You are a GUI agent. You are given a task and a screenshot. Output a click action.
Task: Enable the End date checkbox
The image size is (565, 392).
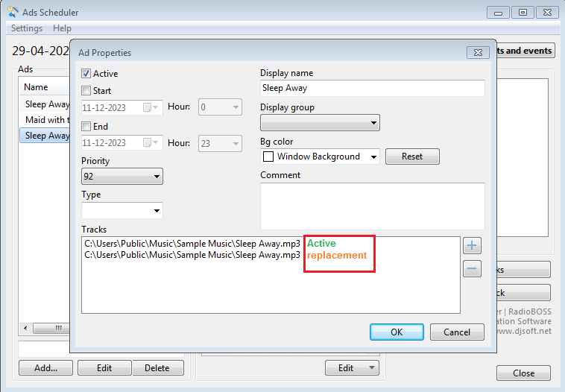[x=86, y=127]
